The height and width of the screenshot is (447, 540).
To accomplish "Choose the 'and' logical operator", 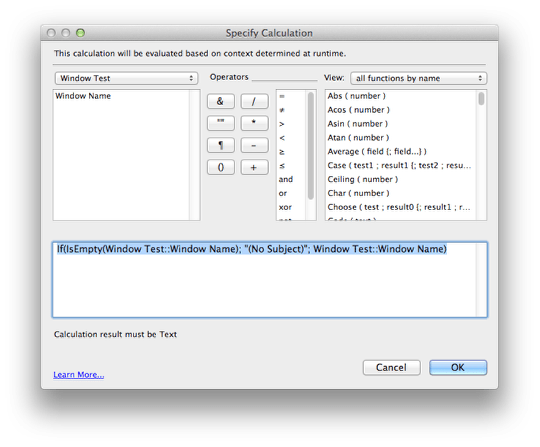I will point(286,179).
